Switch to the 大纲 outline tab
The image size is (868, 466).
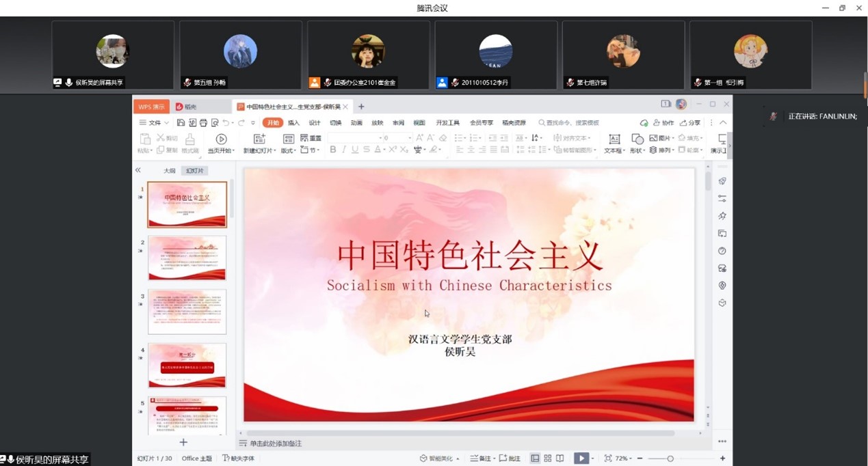point(169,171)
